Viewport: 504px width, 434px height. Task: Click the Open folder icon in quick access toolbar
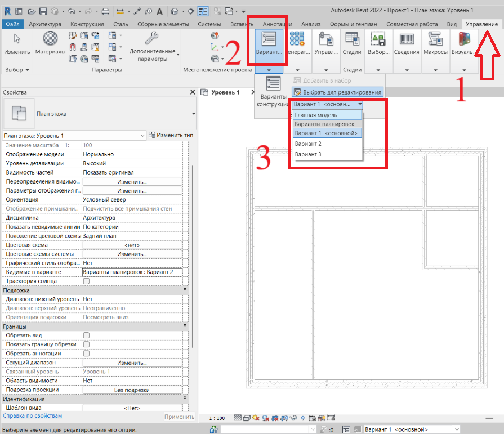pyautogui.click(x=32, y=12)
